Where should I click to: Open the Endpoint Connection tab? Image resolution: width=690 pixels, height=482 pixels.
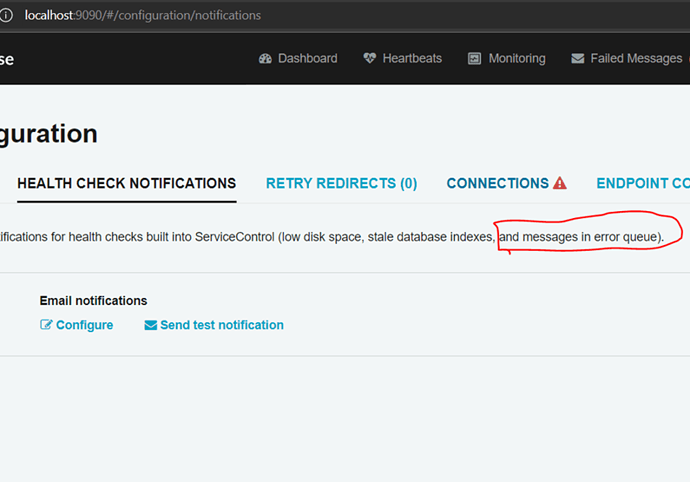tap(643, 183)
